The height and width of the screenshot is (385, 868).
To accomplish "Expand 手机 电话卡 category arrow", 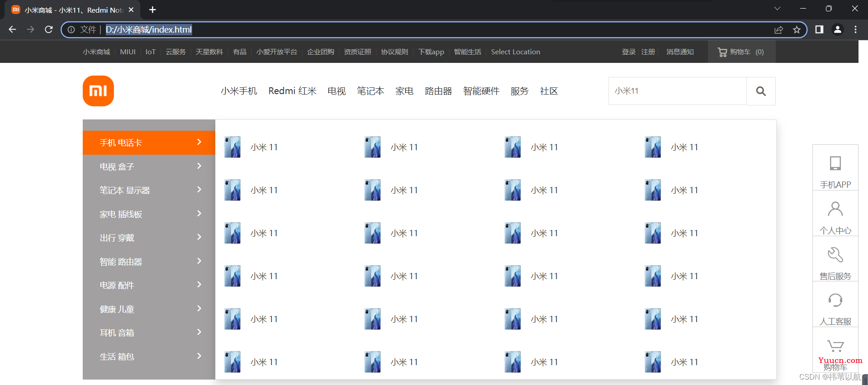I will click(199, 142).
